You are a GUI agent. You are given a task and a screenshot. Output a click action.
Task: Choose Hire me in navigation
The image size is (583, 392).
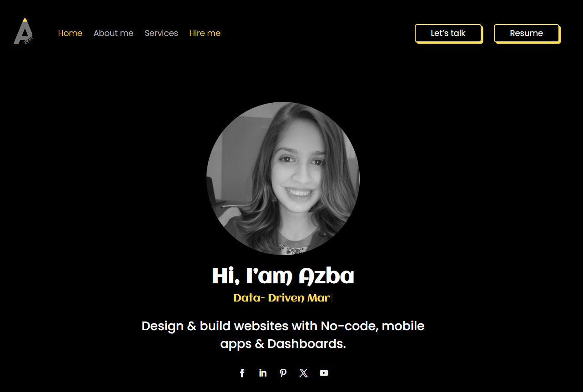pyautogui.click(x=205, y=33)
